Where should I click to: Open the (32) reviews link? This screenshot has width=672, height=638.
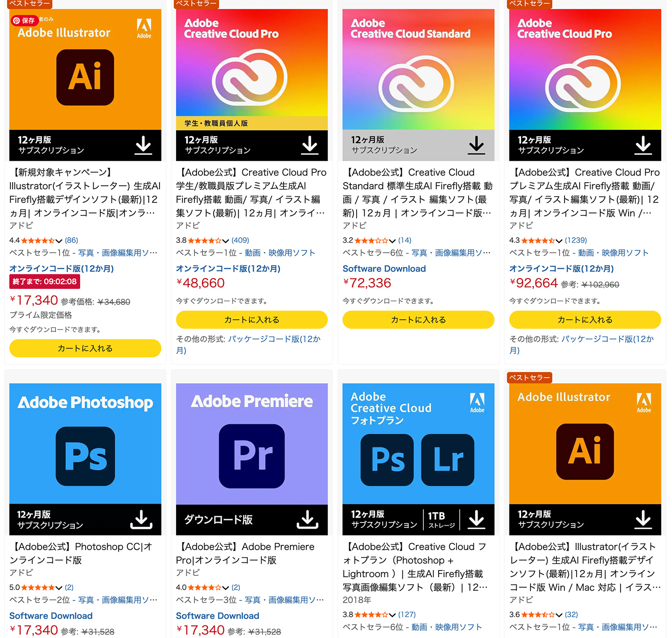pyautogui.click(x=571, y=615)
